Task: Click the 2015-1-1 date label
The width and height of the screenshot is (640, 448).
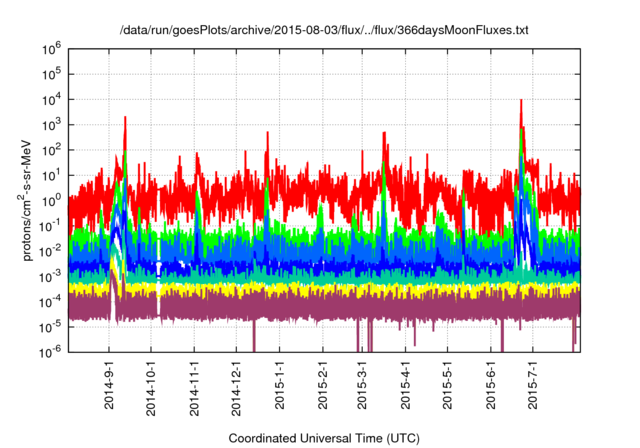Action: [279, 384]
